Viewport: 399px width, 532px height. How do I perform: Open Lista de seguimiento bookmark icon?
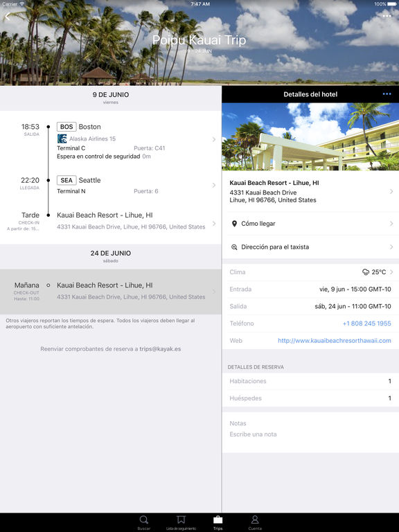click(181, 520)
